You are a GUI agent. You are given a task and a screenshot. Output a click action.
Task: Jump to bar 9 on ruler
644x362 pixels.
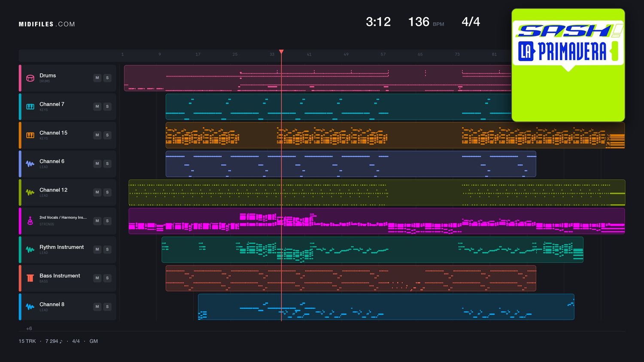(160, 54)
